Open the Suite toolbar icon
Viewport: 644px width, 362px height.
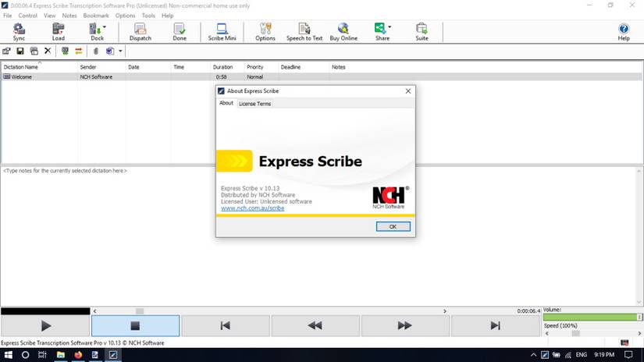coord(422,32)
